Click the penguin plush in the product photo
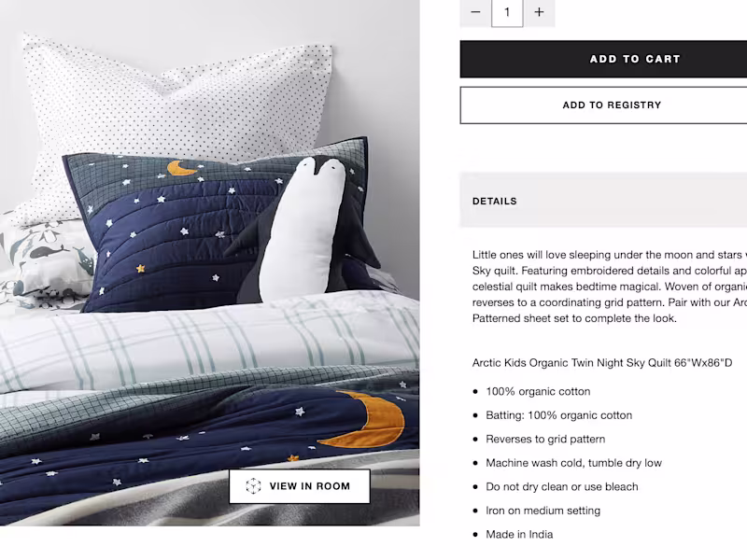The image size is (747, 560). (305, 231)
